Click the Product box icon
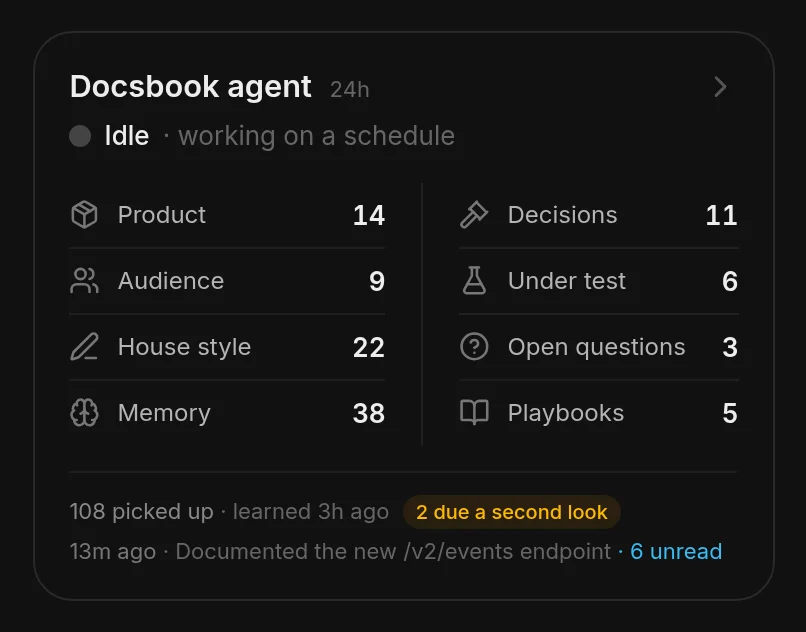The height and width of the screenshot is (632, 806). [84, 214]
